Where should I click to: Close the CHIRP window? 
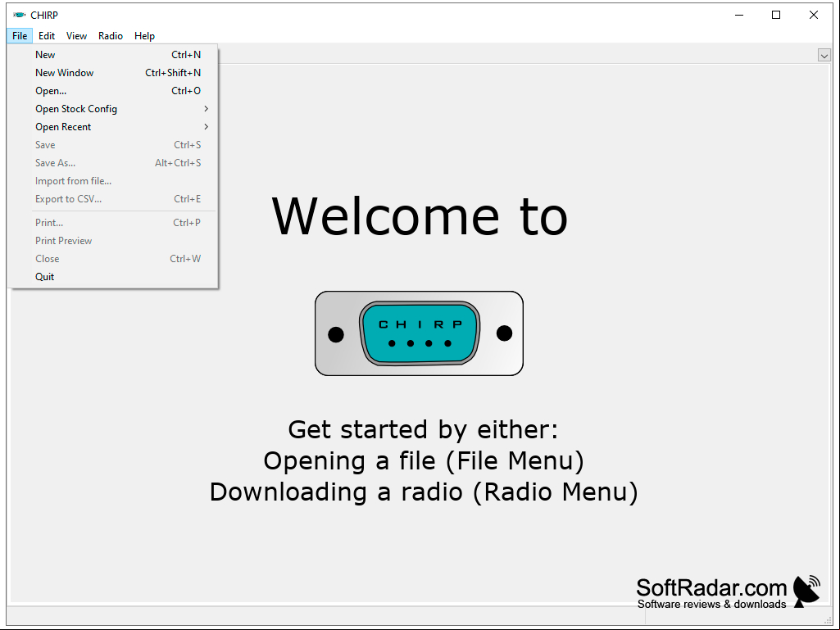point(813,15)
